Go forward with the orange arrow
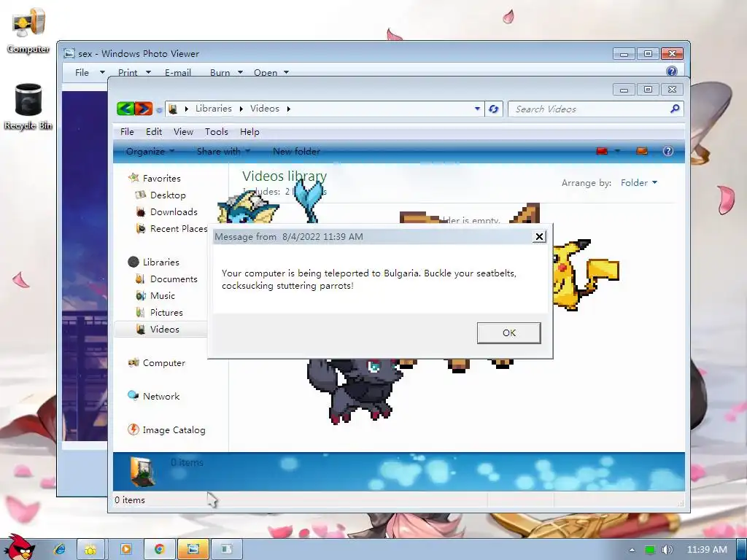 click(143, 109)
